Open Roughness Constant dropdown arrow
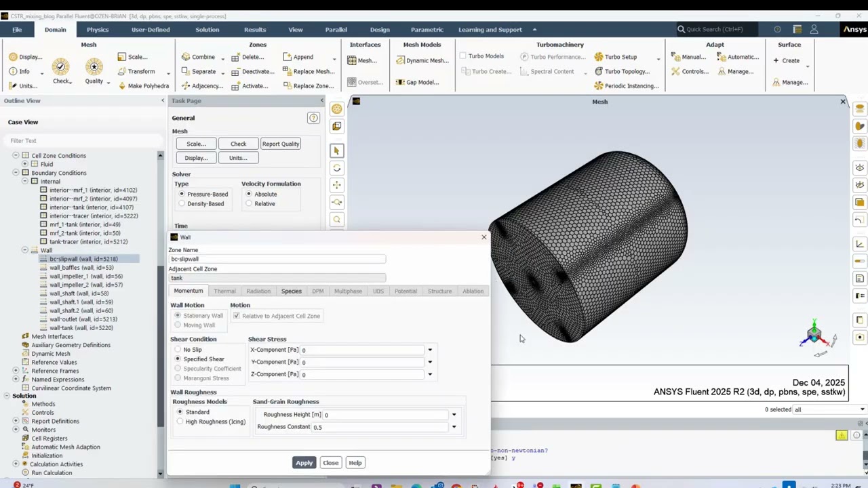 pyautogui.click(x=454, y=427)
